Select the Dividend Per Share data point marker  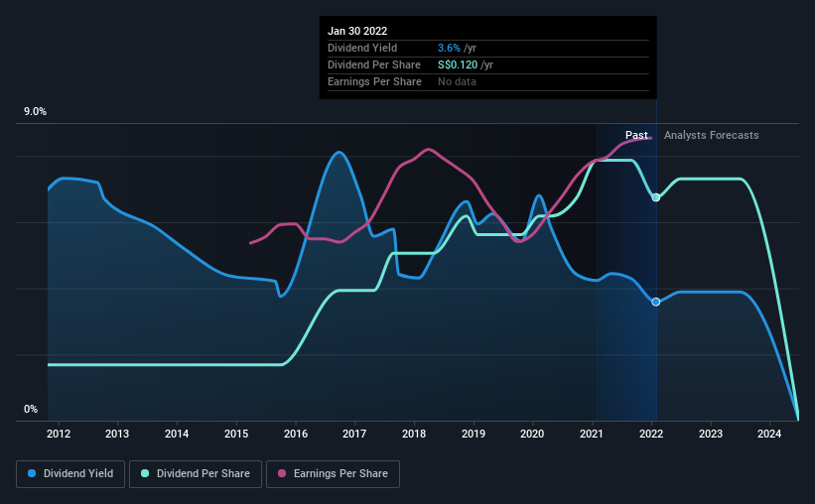(656, 197)
